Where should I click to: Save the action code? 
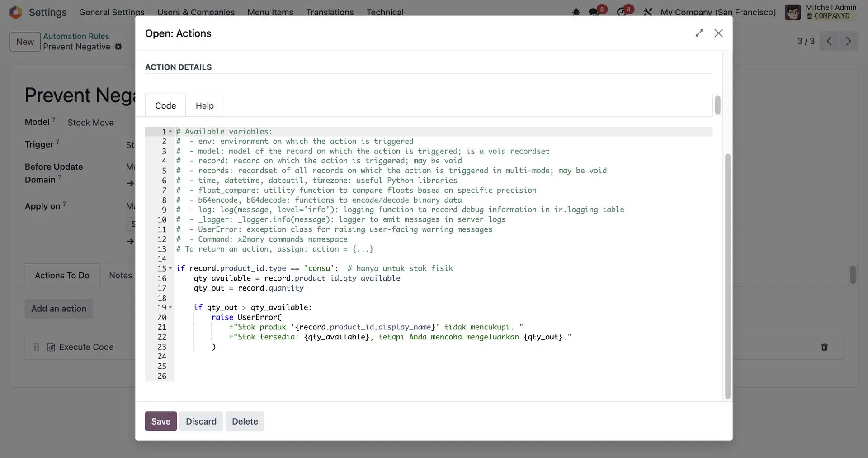(160, 421)
